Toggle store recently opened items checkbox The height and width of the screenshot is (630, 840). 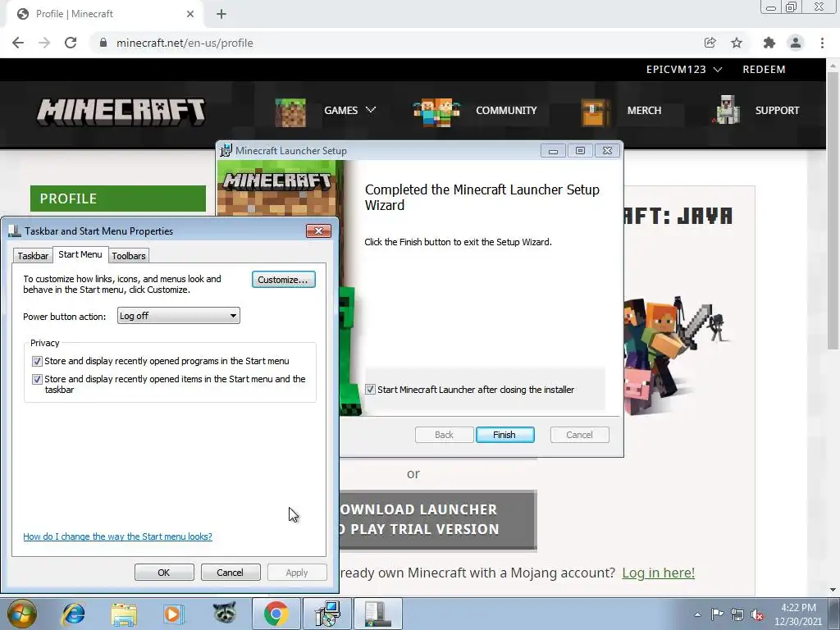(x=37, y=379)
